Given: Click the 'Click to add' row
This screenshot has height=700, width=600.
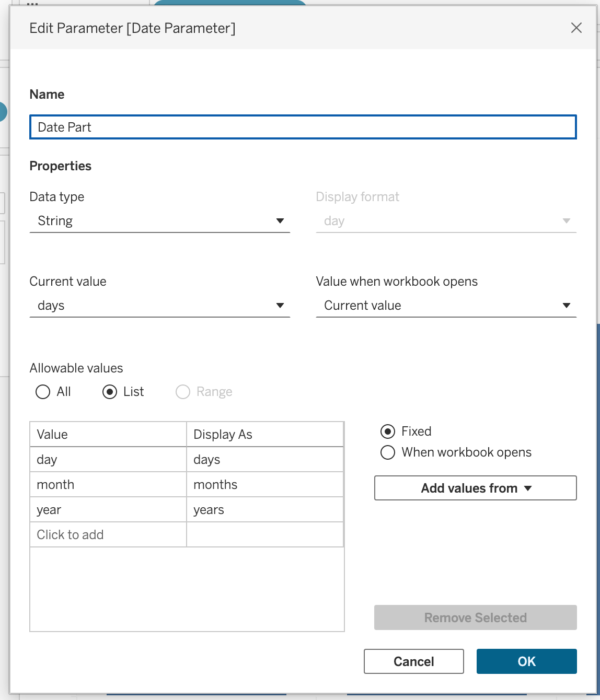Looking at the screenshot, I should pos(108,535).
